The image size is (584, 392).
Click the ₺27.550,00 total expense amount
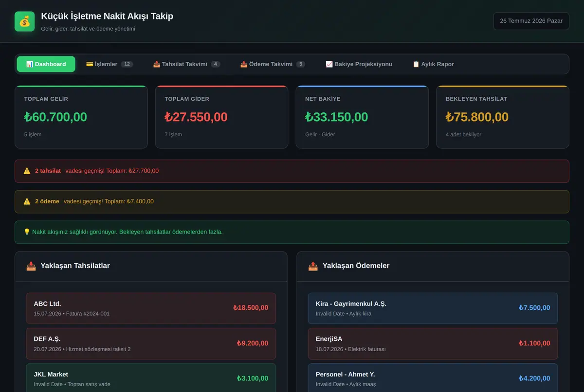[196, 117]
